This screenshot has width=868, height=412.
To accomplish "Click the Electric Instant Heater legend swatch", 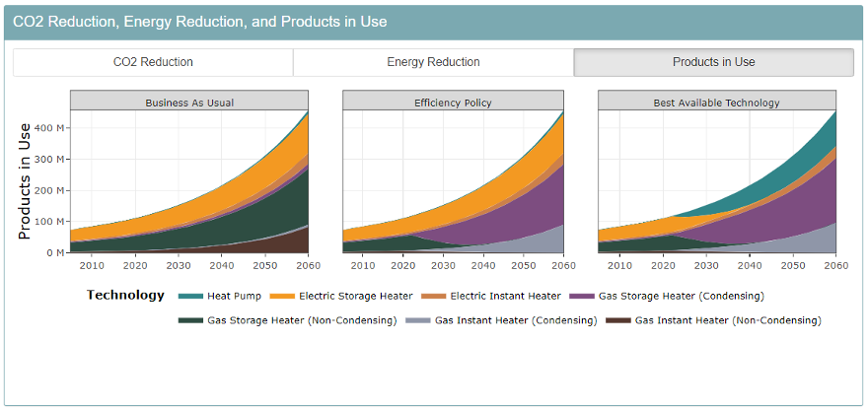I will (433, 296).
